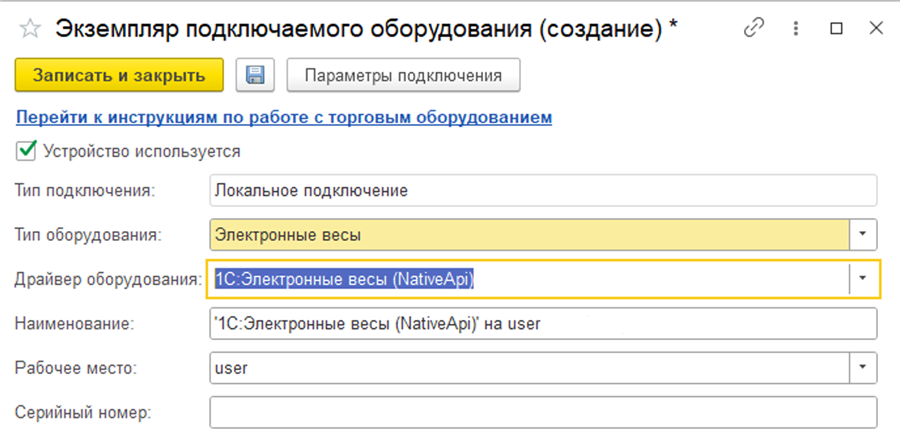
Task: Follow the trade equipment instructions link
Action: click(284, 118)
